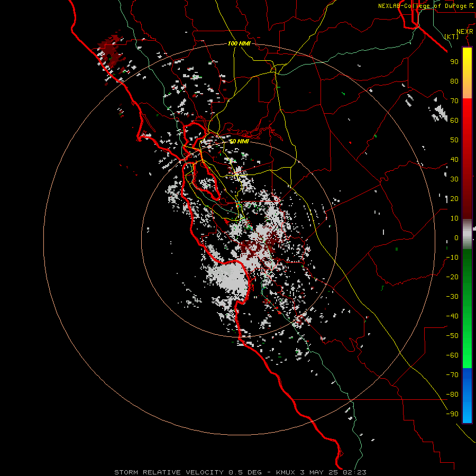Click the 60 value on velocity scale
Screen dimensions: 476x476
pyautogui.click(x=454, y=120)
